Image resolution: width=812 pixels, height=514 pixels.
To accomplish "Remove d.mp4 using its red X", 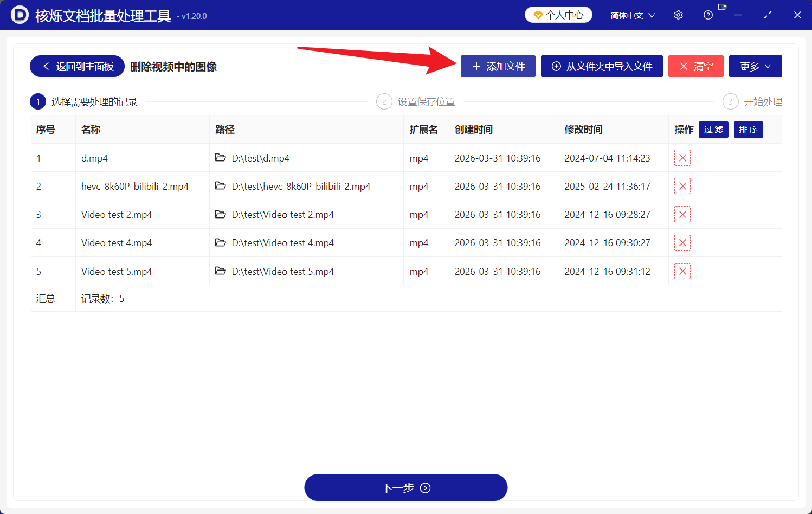I will [682, 158].
